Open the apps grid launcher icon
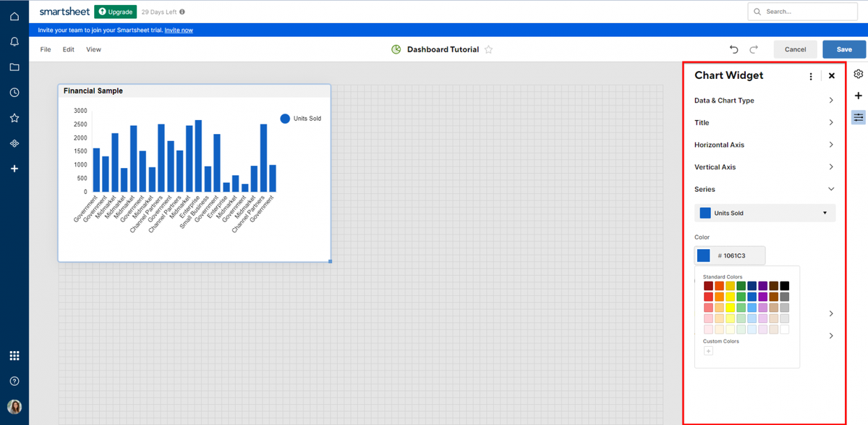868x425 pixels. 14,355
